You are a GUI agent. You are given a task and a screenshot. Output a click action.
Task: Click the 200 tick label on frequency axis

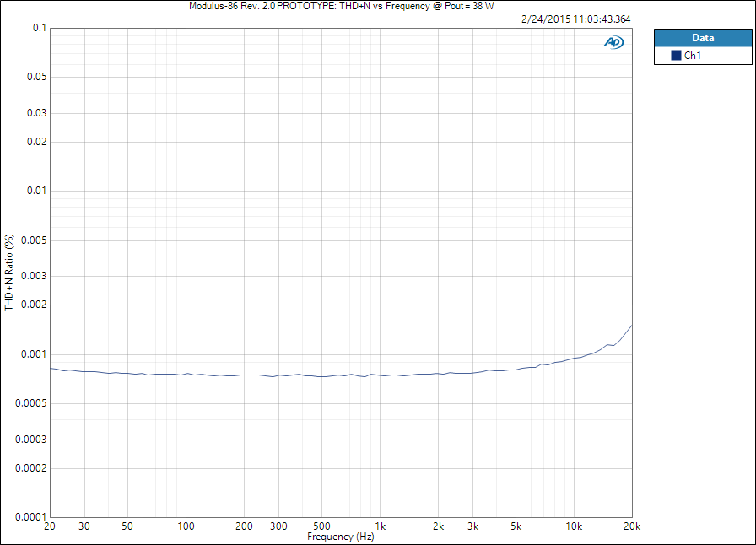point(244,526)
